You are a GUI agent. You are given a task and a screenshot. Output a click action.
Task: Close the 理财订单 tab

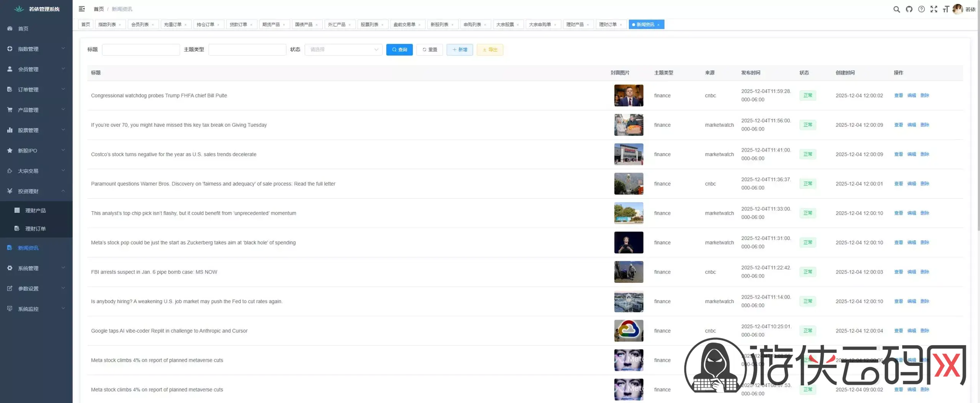click(x=621, y=25)
